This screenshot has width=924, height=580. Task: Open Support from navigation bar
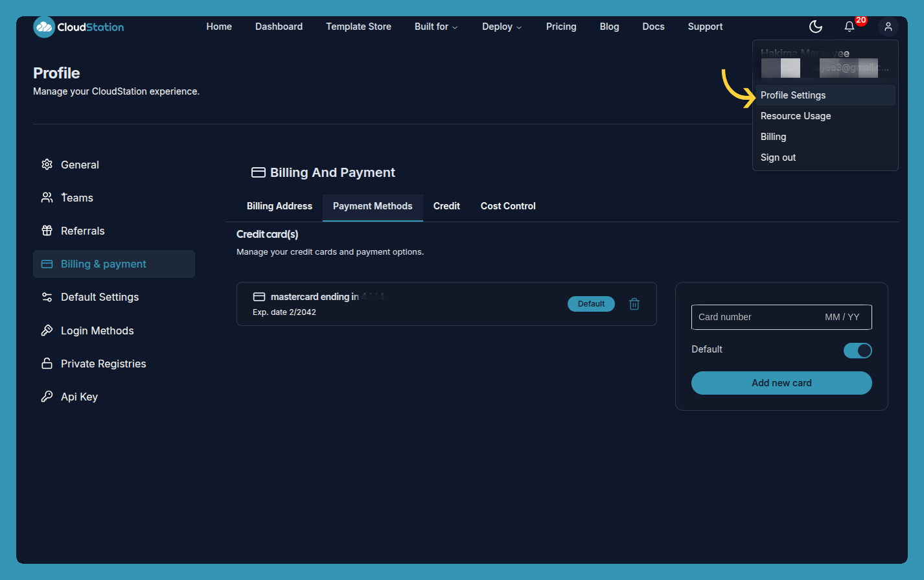[x=705, y=27]
